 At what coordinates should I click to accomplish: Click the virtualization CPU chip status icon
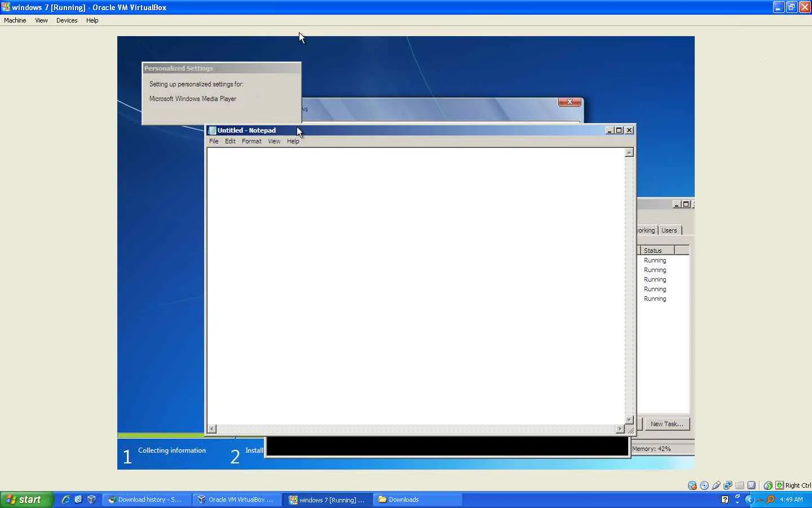pyautogui.click(x=752, y=485)
